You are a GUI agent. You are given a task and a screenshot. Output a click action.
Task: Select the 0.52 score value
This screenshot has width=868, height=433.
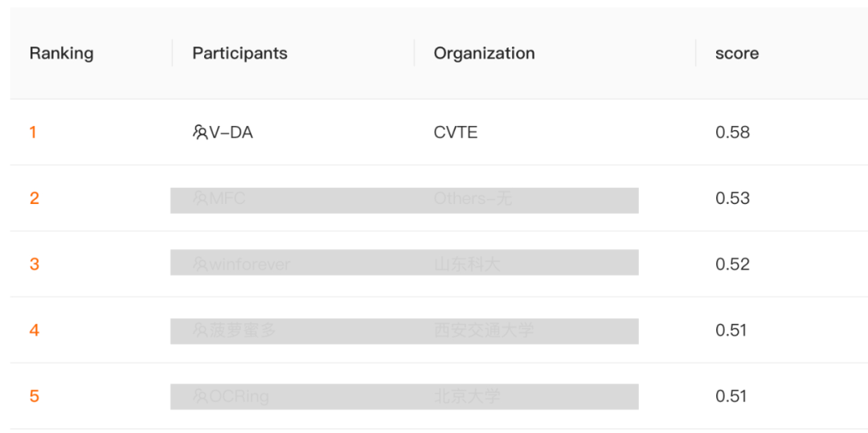coord(732,264)
